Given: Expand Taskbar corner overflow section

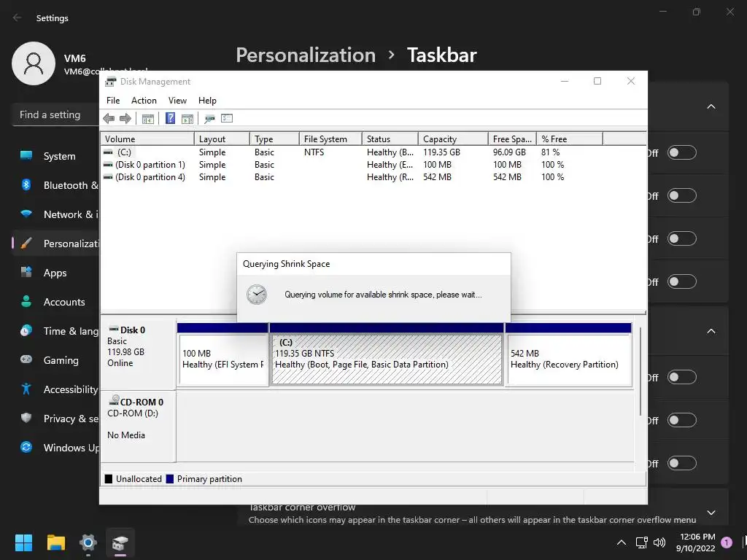Looking at the screenshot, I should pos(711,513).
